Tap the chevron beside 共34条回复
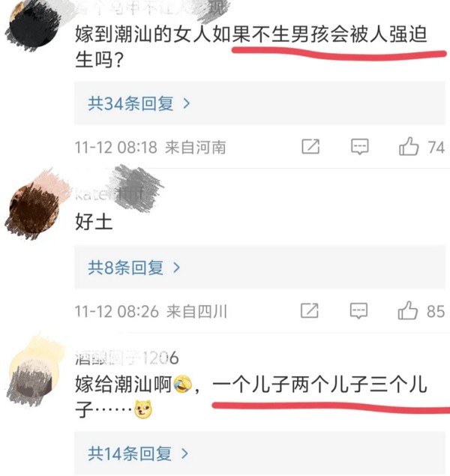The height and width of the screenshot is (476, 450). (186, 104)
